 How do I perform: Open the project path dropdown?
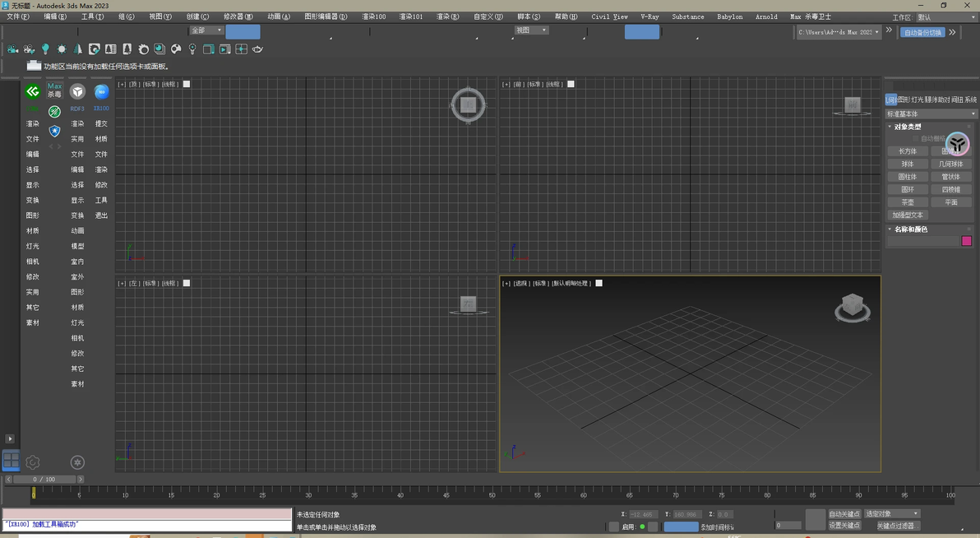tap(839, 32)
